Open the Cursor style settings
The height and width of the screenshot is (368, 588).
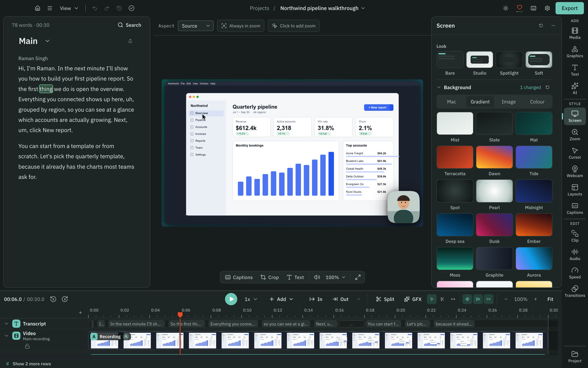pyautogui.click(x=575, y=153)
